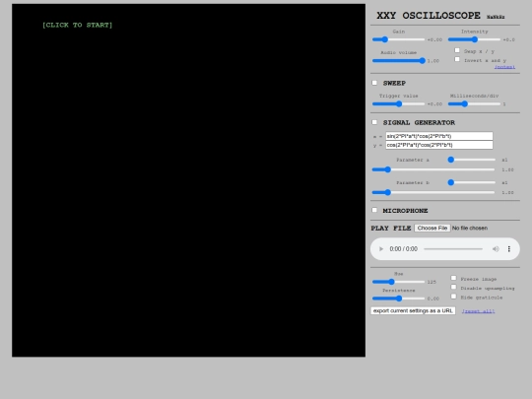Click the Parameter a value slider handle
Image resolution: width=532 pixels, height=399 pixels.
pyautogui.click(x=388, y=169)
